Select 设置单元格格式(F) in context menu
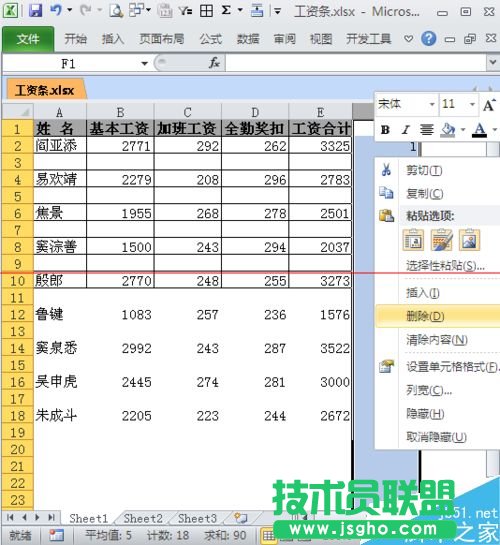500x545 pixels. coord(452,366)
